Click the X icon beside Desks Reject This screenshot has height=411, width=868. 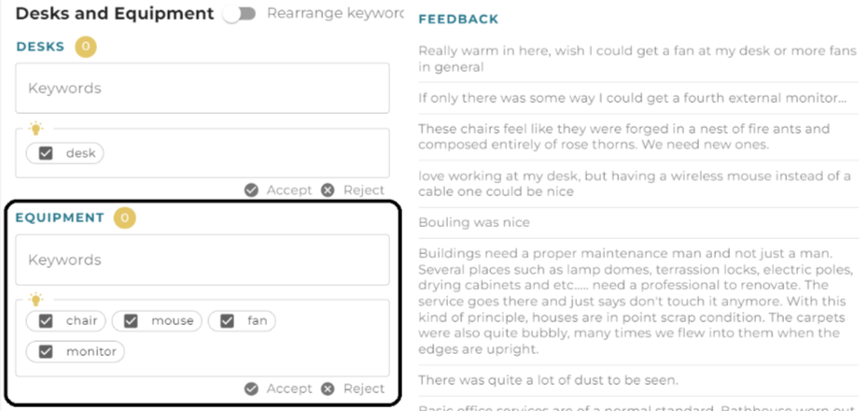click(329, 190)
